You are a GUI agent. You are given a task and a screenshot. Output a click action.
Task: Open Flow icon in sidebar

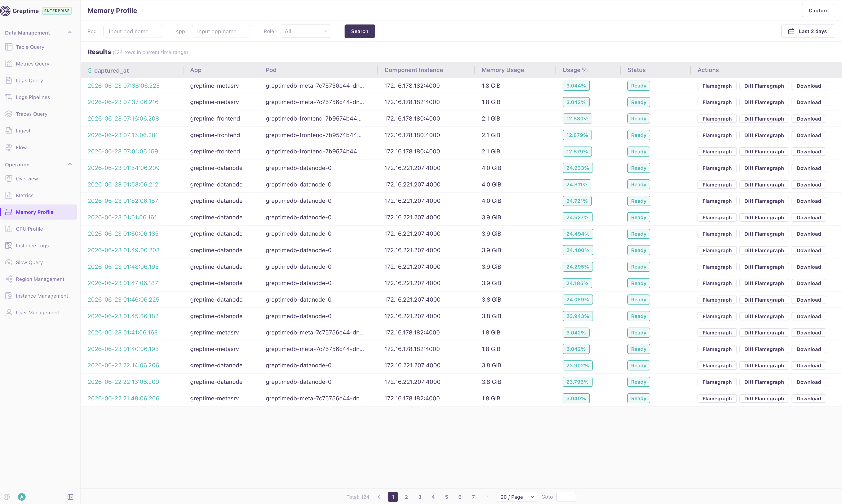pos(9,147)
